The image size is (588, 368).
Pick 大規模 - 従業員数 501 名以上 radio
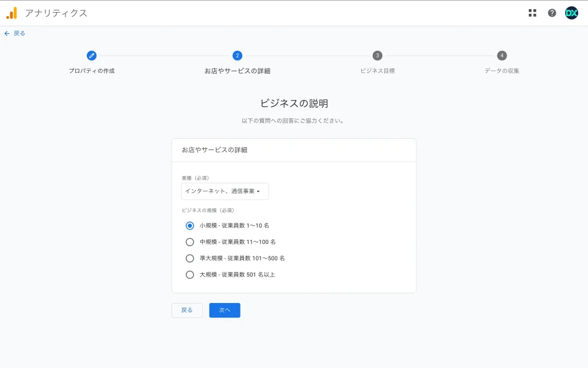tap(190, 275)
